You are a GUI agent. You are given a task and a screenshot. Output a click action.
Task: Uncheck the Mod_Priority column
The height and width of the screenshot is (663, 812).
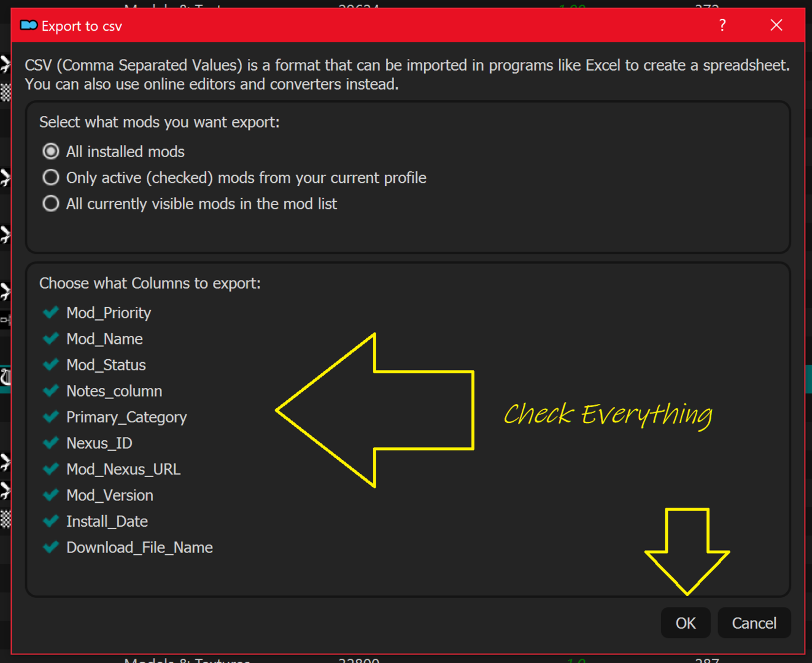(51, 312)
